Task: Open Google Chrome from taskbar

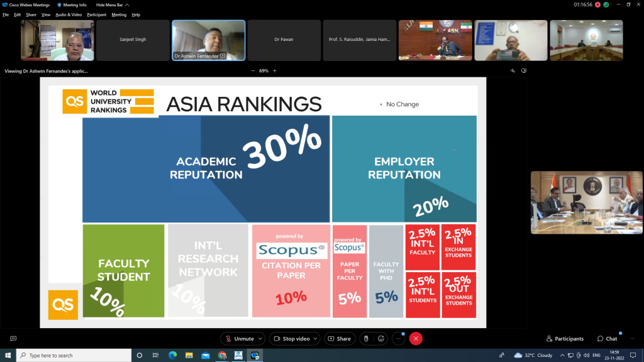Action: click(x=222, y=356)
